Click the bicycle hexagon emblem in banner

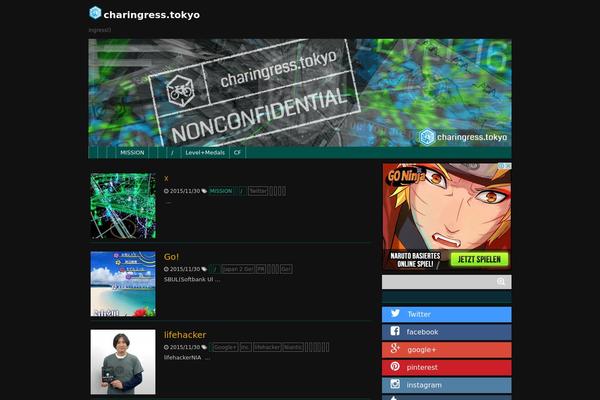(x=180, y=91)
